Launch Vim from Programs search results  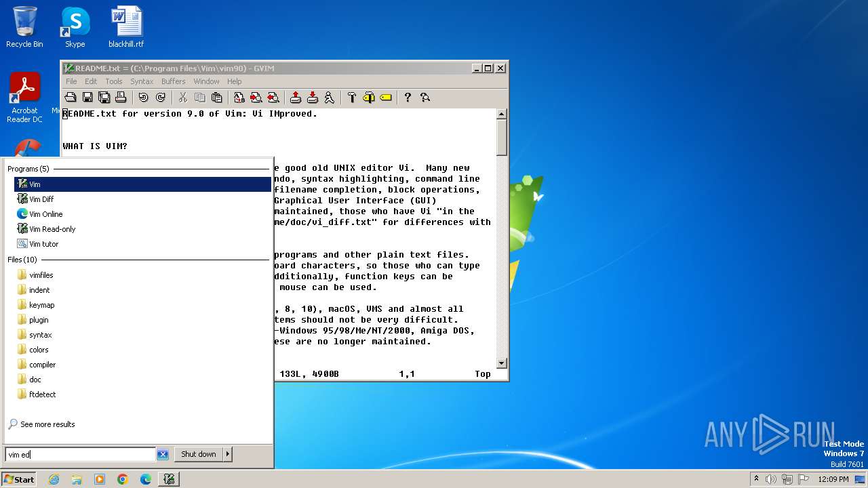coord(142,184)
